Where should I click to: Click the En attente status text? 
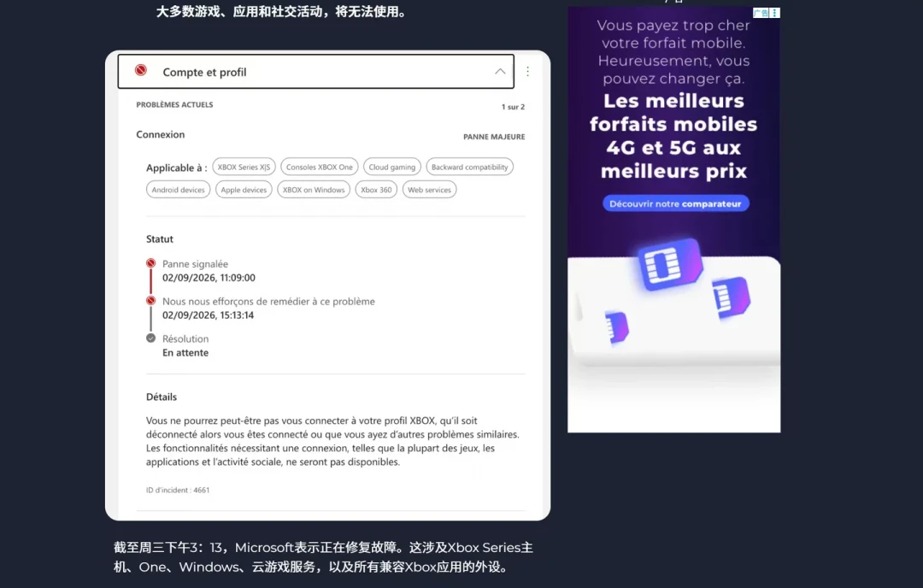(x=185, y=353)
